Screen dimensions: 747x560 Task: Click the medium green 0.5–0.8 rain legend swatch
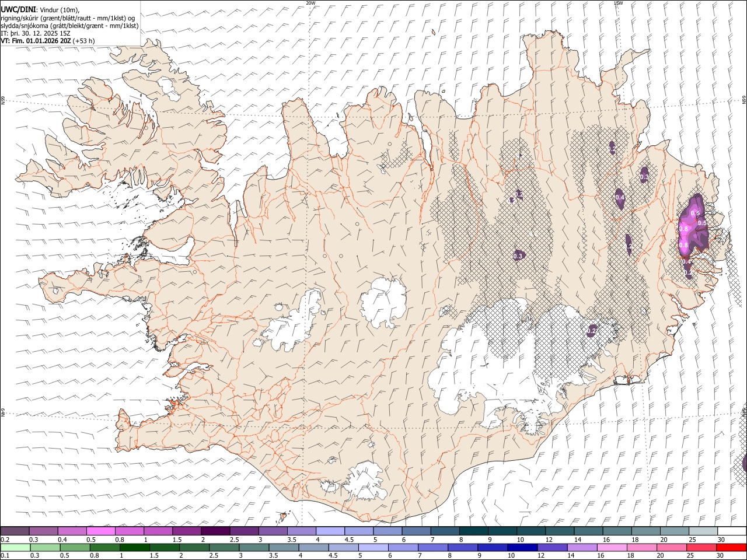pos(75,547)
